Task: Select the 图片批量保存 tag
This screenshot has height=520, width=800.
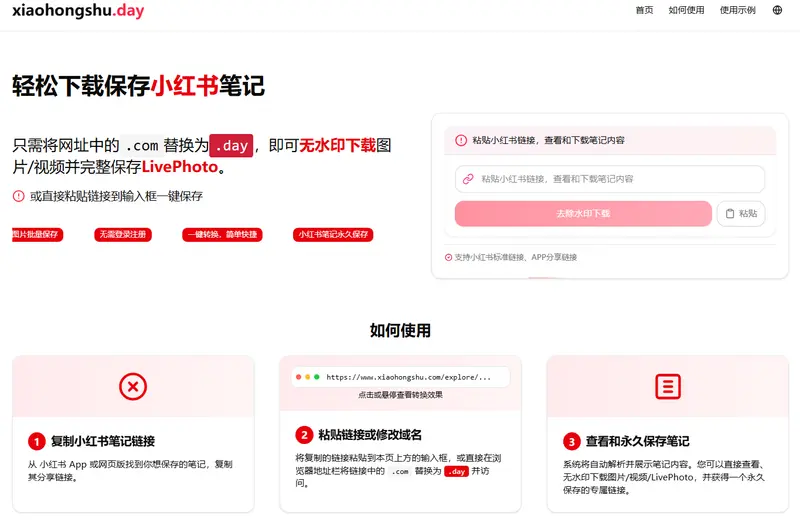Action: pyautogui.click(x=37, y=234)
